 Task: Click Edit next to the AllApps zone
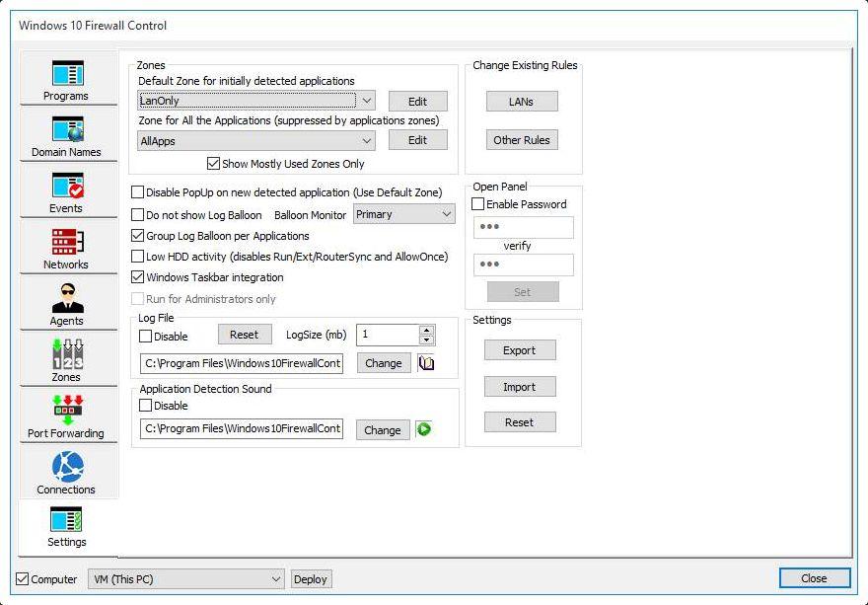point(418,140)
